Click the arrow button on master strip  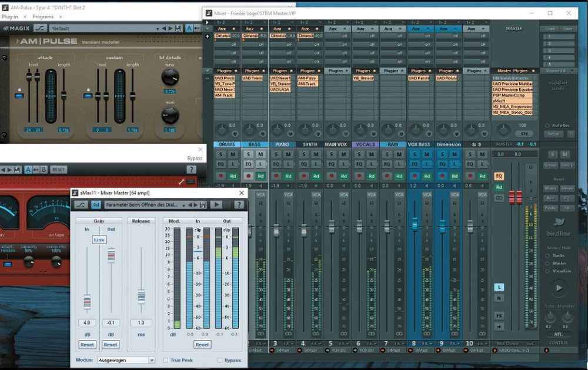(x=499, y=326)
